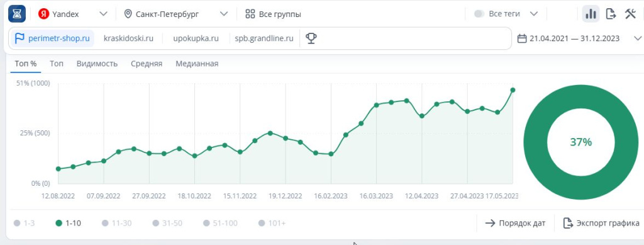Click the Topvisor hourglass logo icon
The image size is (644, 245).
point(17,14)
